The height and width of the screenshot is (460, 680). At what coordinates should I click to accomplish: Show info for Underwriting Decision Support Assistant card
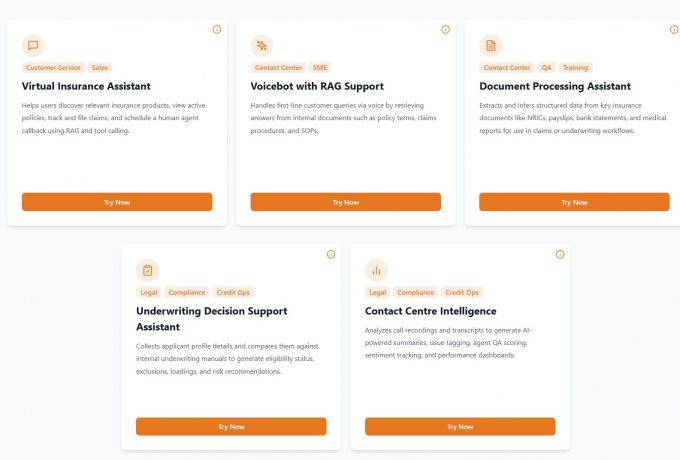tap(331, 254)
